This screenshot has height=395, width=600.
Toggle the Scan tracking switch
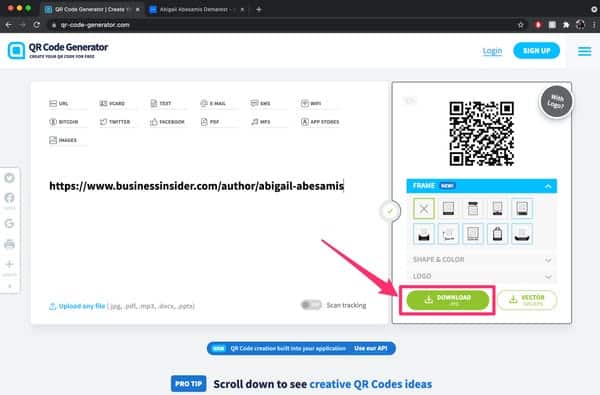click(311, 305)
